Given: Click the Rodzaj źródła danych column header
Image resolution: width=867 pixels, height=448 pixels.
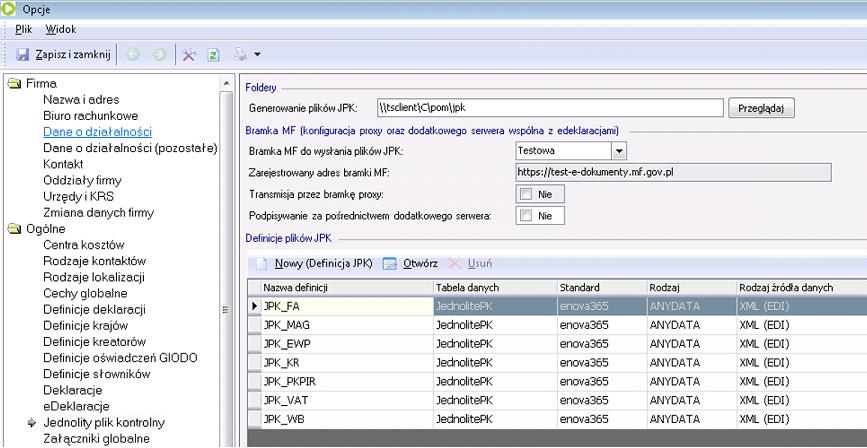Looking at the screenshot, I should tap(801, 288).
